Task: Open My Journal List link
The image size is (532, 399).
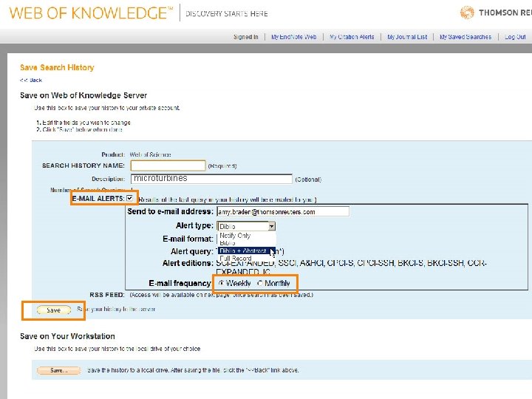Action: 407,37
